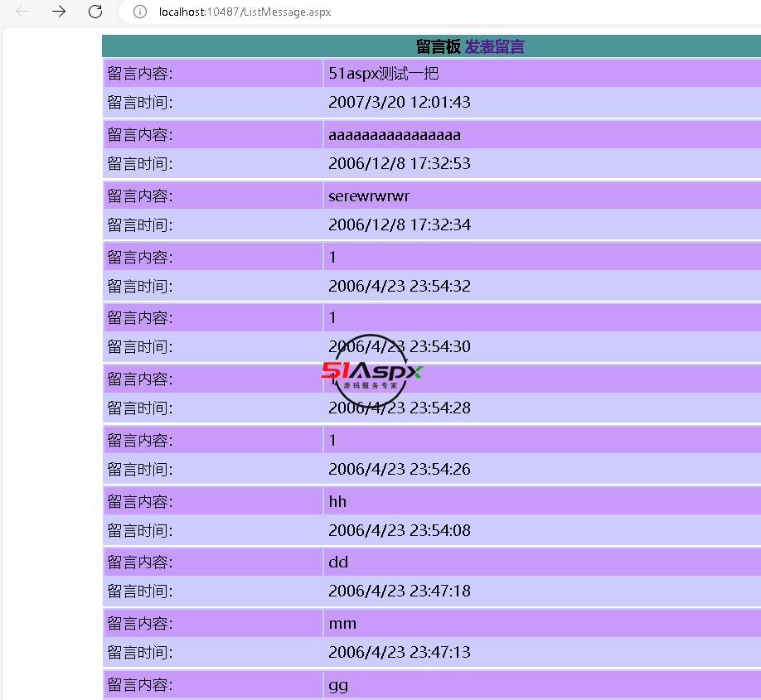Click the message value 1 above 2006/4/23 23:54:26
The image size is (761, 700).
[332, 440]
